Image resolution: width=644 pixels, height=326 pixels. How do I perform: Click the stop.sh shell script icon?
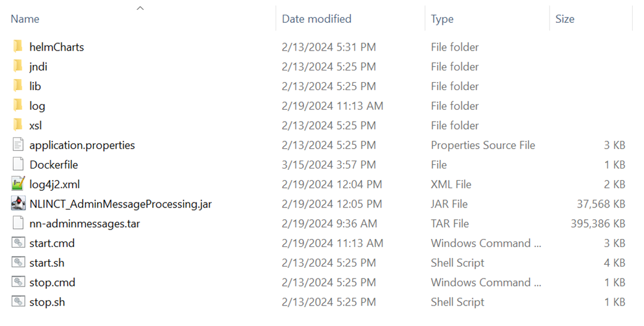point(18,302)
